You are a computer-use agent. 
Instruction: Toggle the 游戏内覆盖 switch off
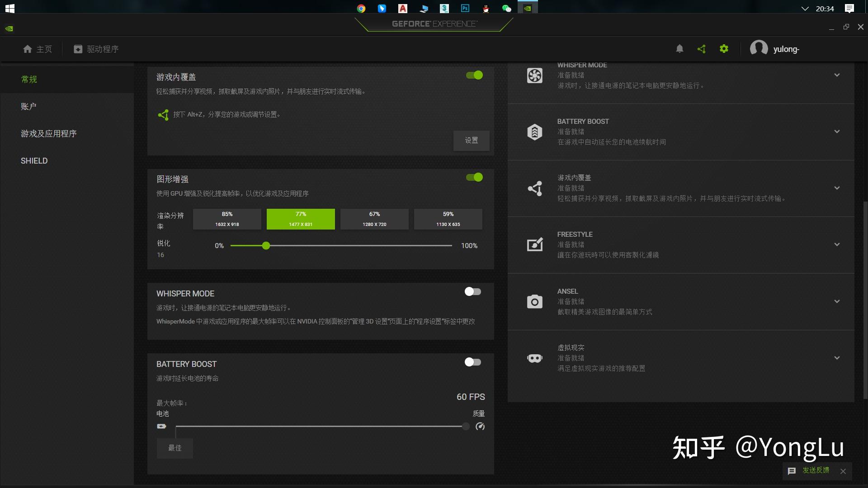(x=474, y=75)
